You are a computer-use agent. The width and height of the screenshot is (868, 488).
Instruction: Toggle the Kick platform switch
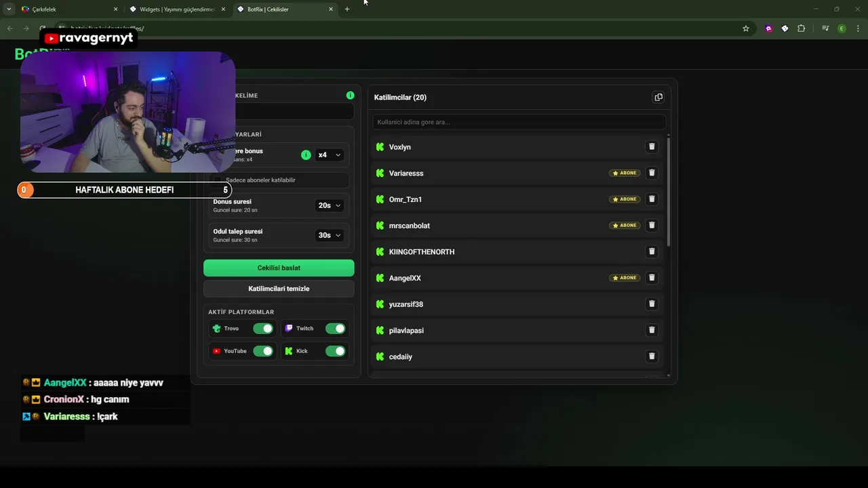pyautogui.click(x=335, y=351)
